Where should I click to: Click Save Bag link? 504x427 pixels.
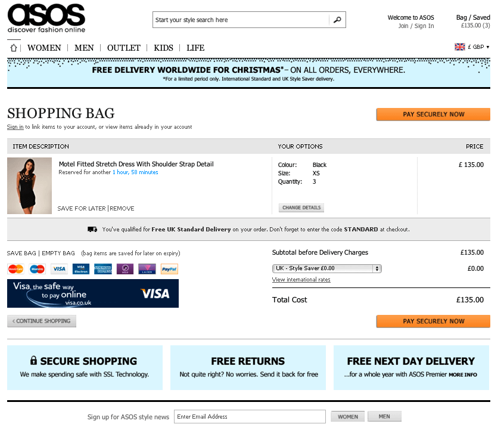click(x=21, y=253)
